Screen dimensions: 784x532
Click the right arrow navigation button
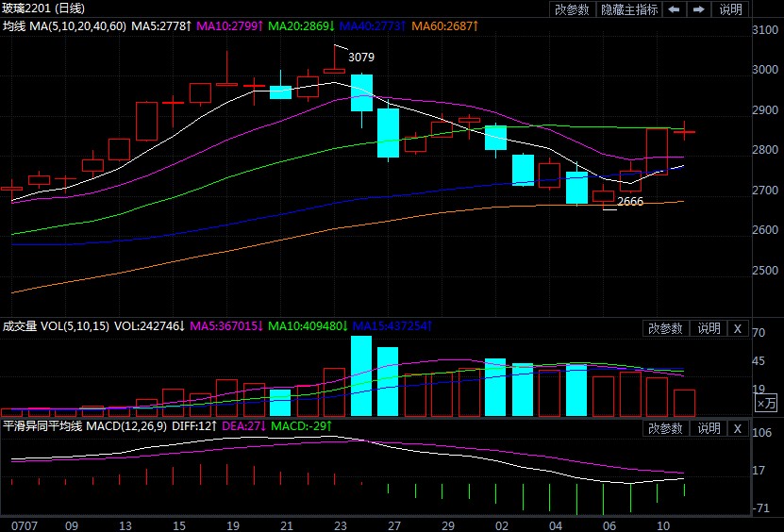[x=699, y=9]
